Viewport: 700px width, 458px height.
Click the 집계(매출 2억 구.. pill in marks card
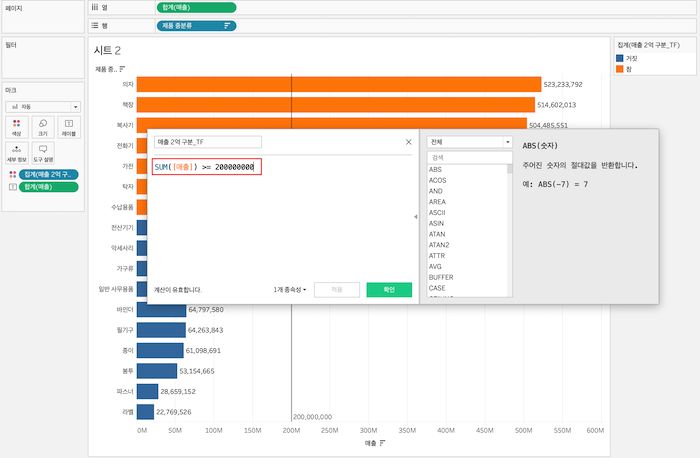click(49, 175)
